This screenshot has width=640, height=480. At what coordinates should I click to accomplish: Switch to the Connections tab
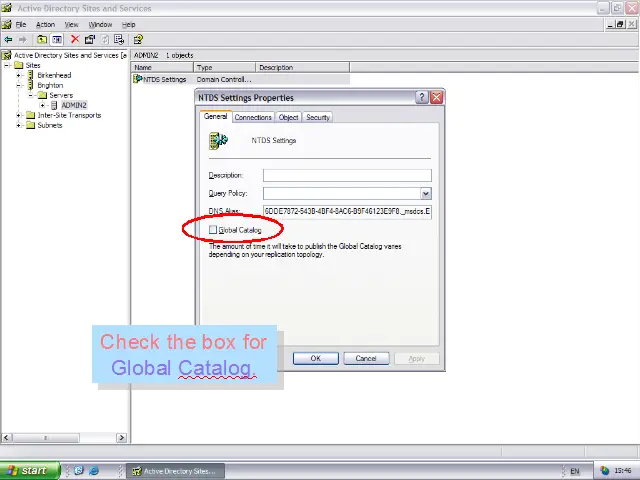point(253,117)
